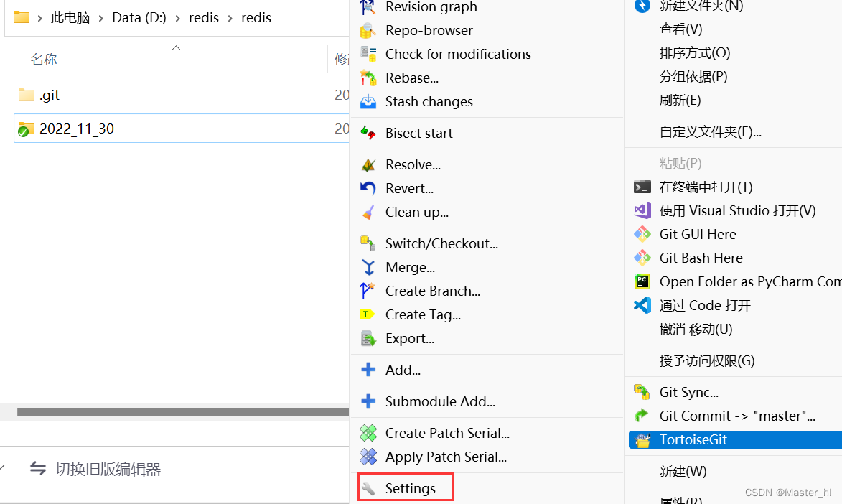The width and height of the screenshot is (842, 504).
Task: Expand chevron before 此电脑 in address bar
Action: [x=39, y=18]
